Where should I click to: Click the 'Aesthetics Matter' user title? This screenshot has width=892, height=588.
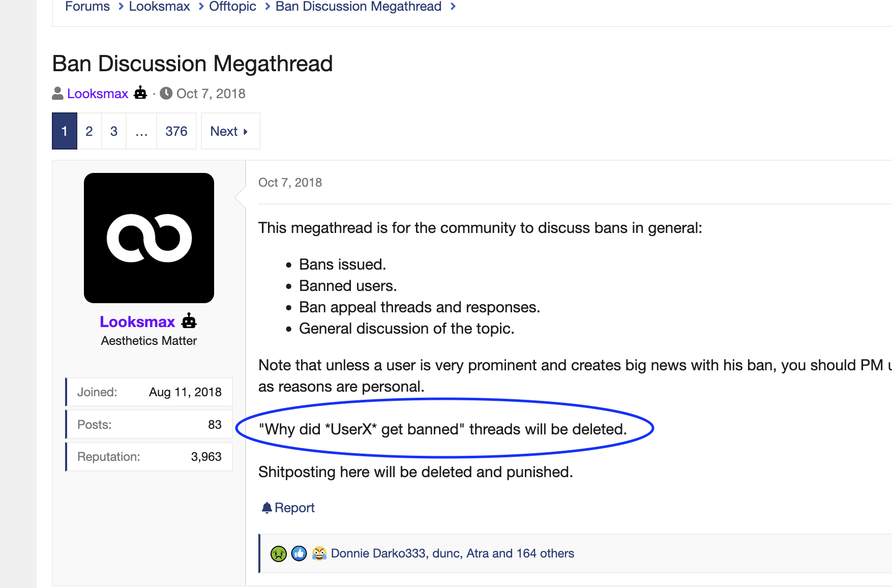coord(149,341)
